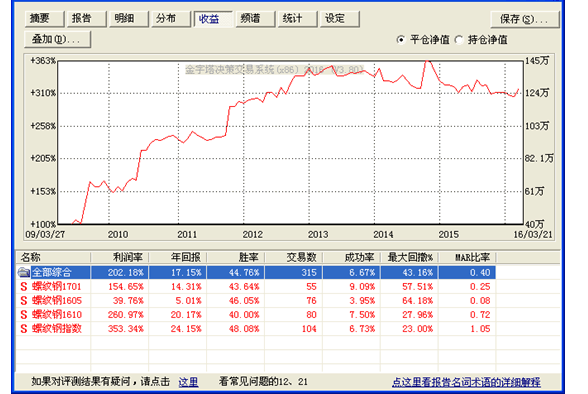The width and height of the screenshot is (588, 394).
Task: Select the 螺纹钢1610 row name
Action: click(57, 315)
